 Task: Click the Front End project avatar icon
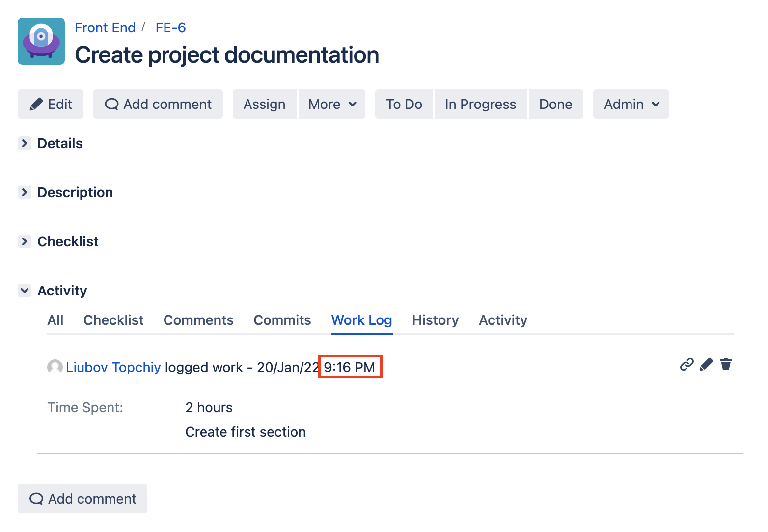41,41
